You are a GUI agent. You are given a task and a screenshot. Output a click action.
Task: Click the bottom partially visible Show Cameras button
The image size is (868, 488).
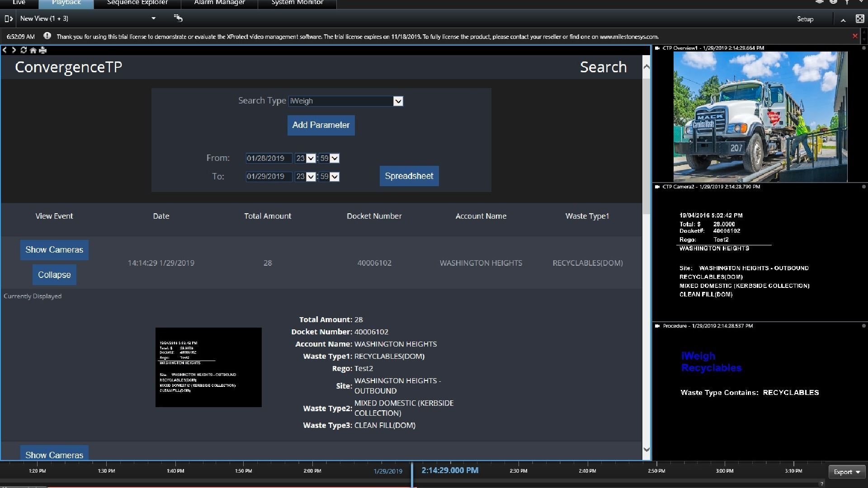[54, 453]
